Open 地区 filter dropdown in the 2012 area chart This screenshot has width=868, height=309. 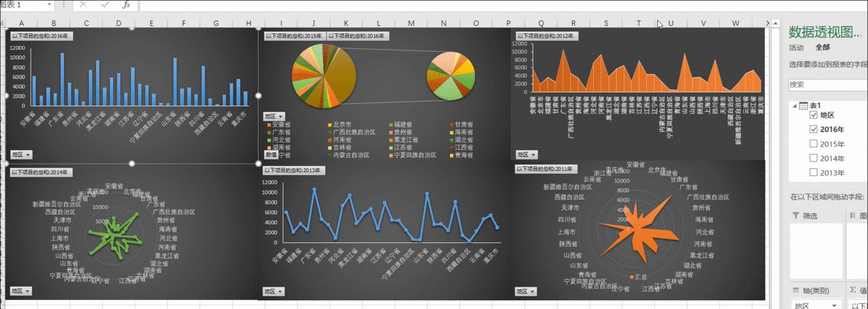coord(527,155)
